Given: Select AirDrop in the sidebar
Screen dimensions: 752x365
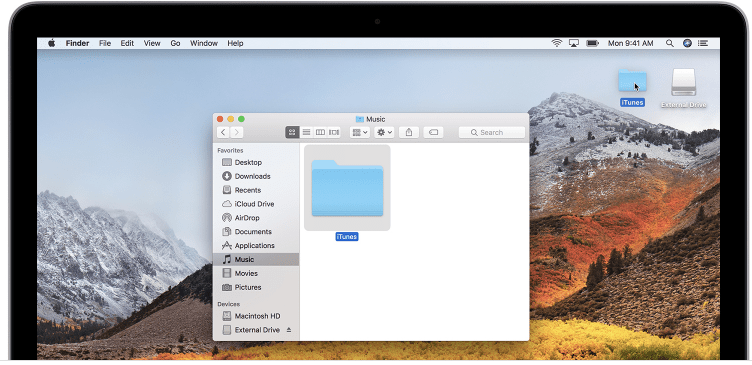Looking at the screenshot, I should point(256,218).
